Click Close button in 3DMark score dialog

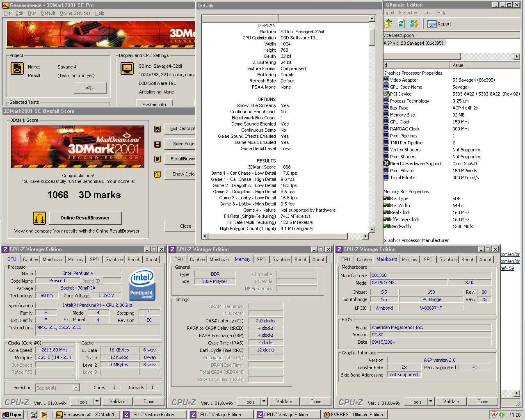click(x=180, y=226)
